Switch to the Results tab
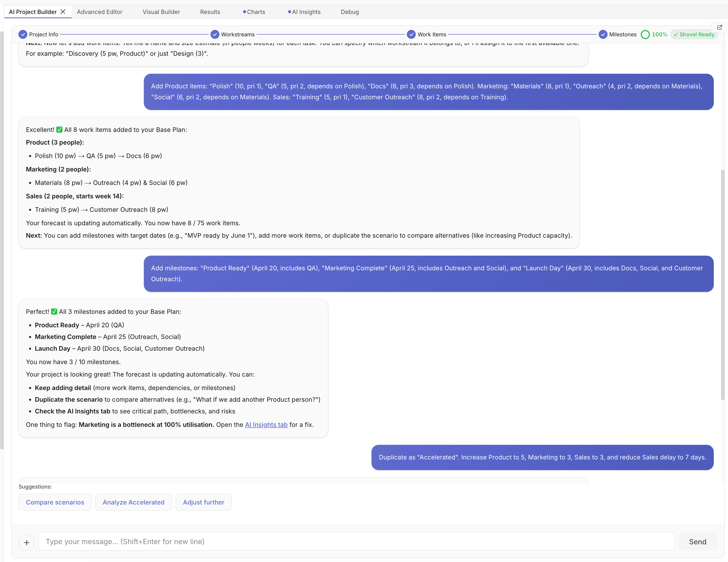 pos(210,12)
